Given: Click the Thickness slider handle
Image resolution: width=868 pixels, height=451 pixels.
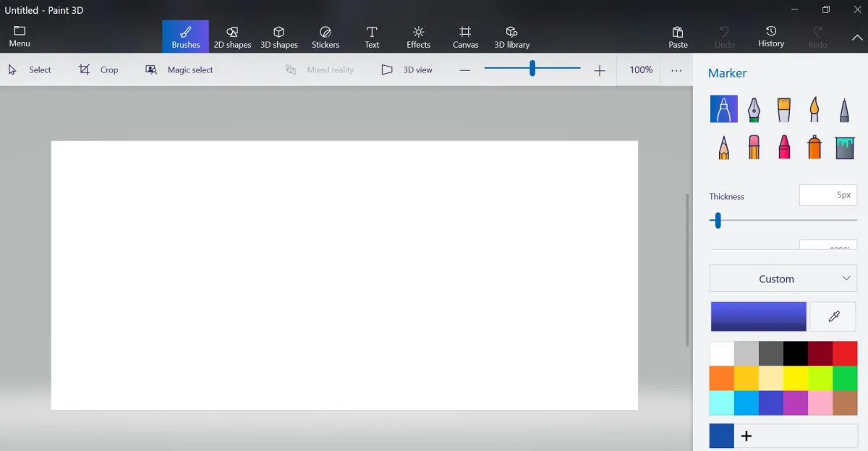Looking at the screenshot, I should pyautogui.click(x=718, y=221).
